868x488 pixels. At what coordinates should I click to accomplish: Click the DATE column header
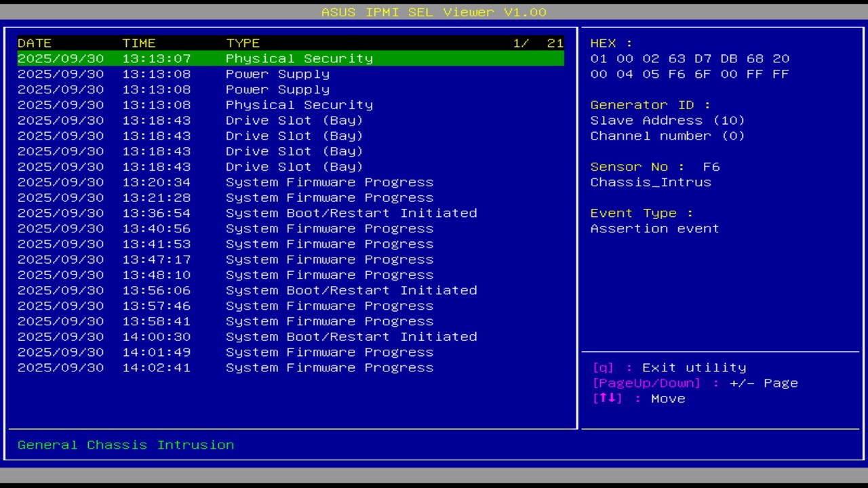pyautogui.click(x=35, y=43)
